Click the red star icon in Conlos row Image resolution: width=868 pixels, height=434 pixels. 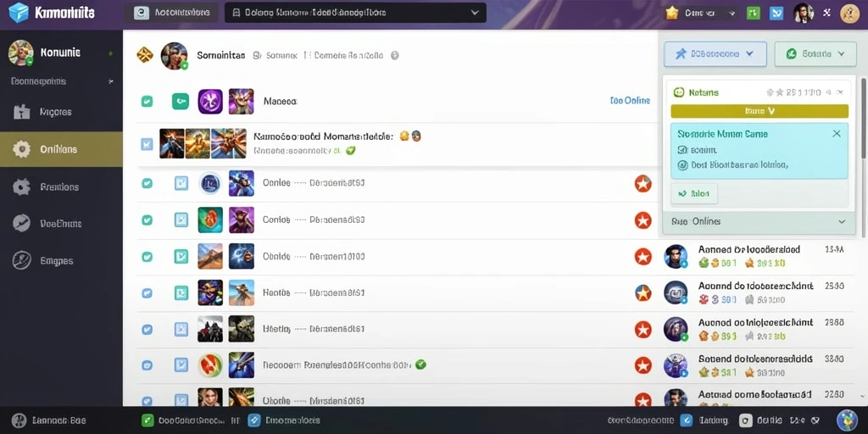tap(643, 220)
